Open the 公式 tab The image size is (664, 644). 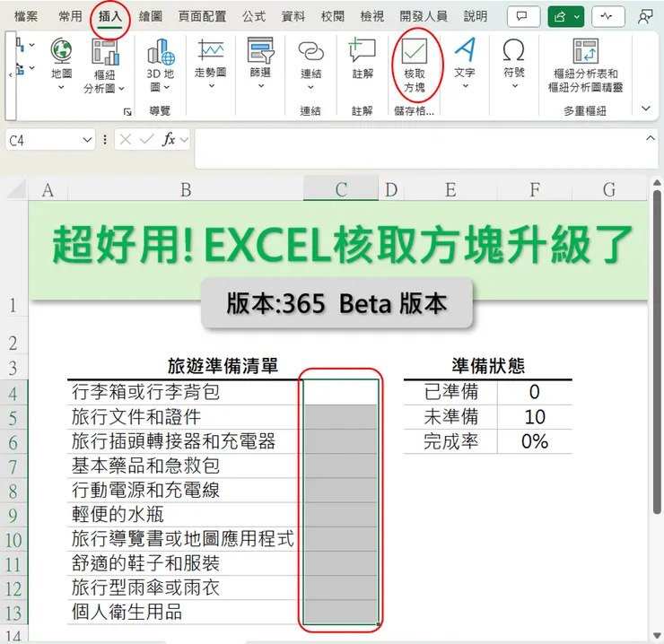[x=254, y=16]
